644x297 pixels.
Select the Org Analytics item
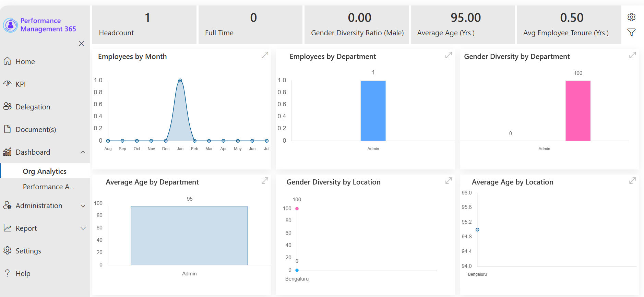pos(45,171)
